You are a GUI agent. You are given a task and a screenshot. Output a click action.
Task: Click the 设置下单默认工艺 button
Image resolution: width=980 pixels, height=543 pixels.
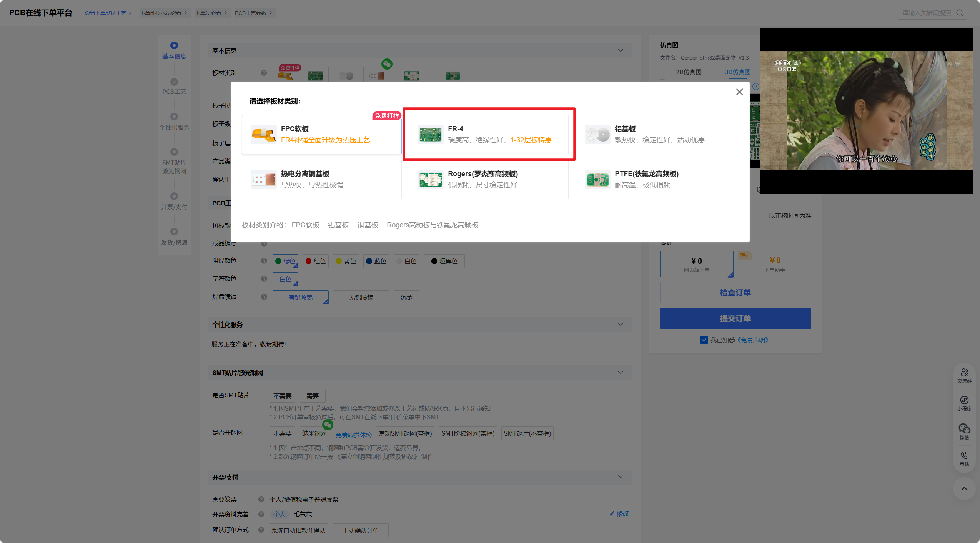pos(108,13)
